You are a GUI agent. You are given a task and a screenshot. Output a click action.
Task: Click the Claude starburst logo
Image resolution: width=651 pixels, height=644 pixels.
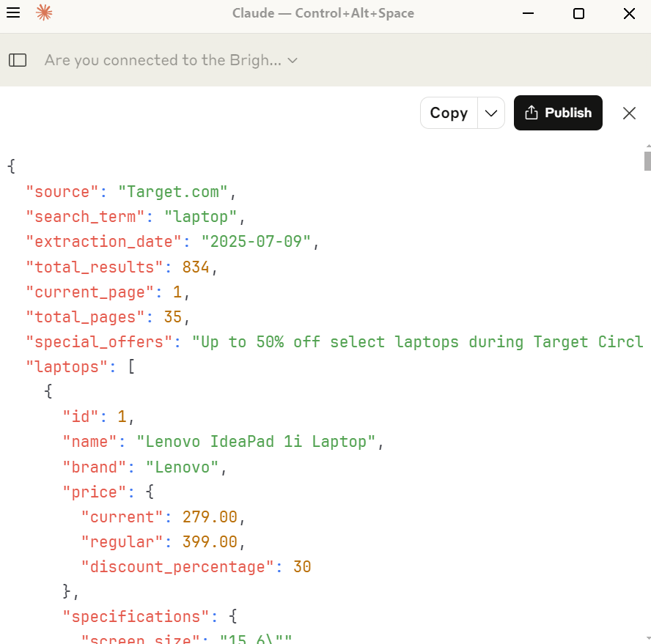(x=44, y=13)
